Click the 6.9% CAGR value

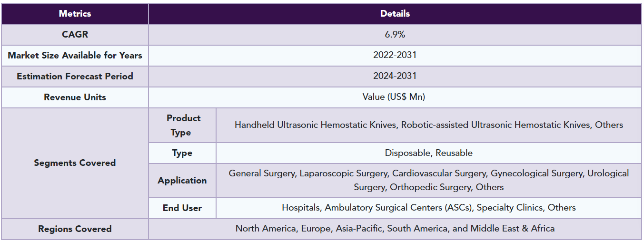click(x=395, y=35)
